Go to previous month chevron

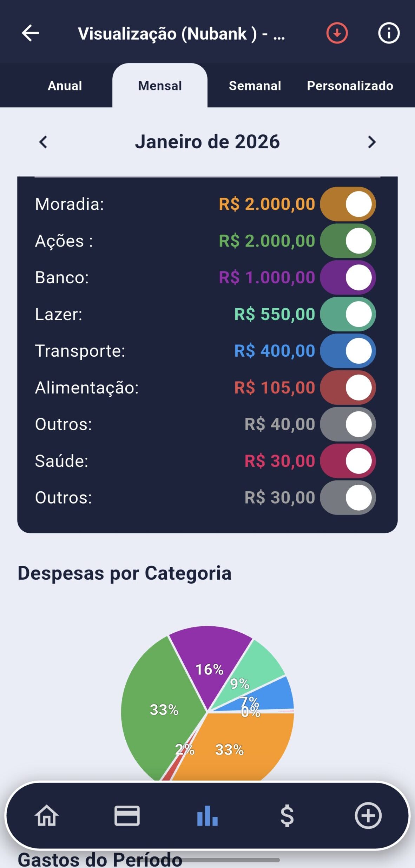pyautogui.click(x=43, y=142)
